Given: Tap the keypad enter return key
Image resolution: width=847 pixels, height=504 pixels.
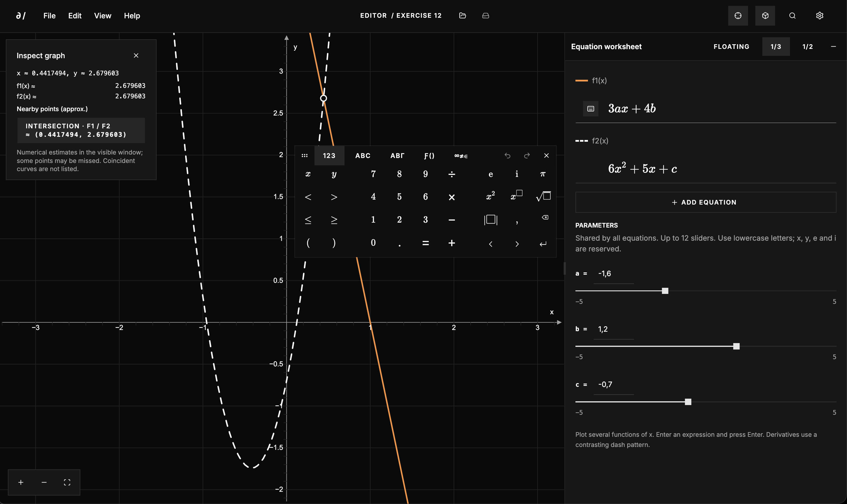Looking at the screenshot, I should click(543, 244).
